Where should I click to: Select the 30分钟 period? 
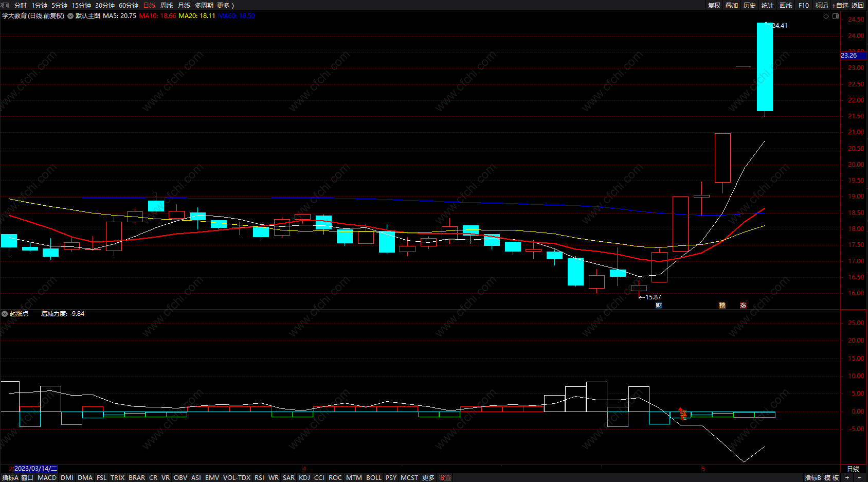pyautogui.click(x=105, y=5)
